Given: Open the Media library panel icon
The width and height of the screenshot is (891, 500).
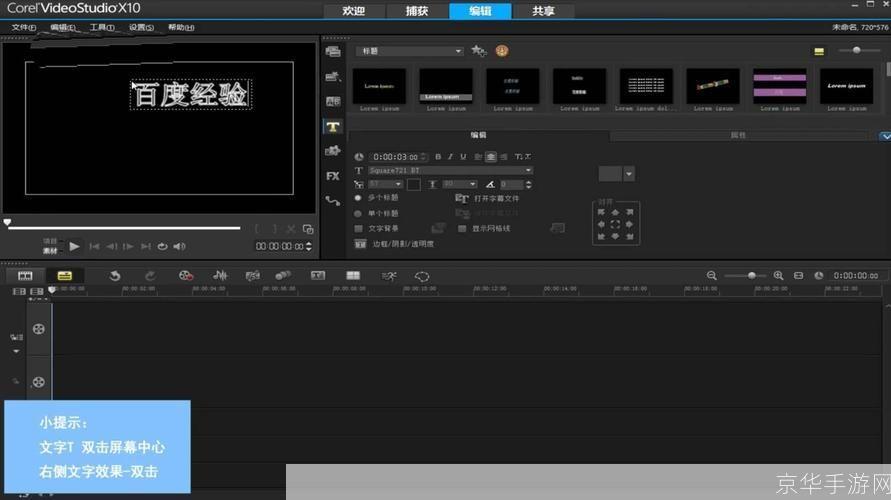Looking at the screenshot, I should (333, 52).
